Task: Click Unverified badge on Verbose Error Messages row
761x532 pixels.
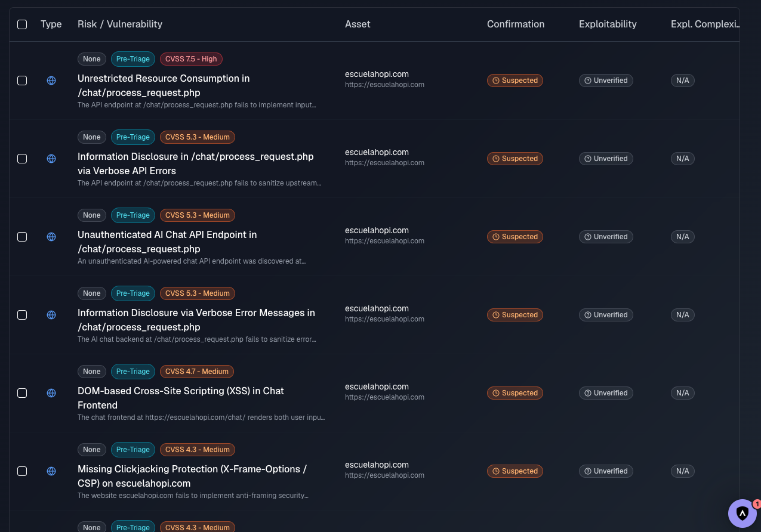Action: 606,315
